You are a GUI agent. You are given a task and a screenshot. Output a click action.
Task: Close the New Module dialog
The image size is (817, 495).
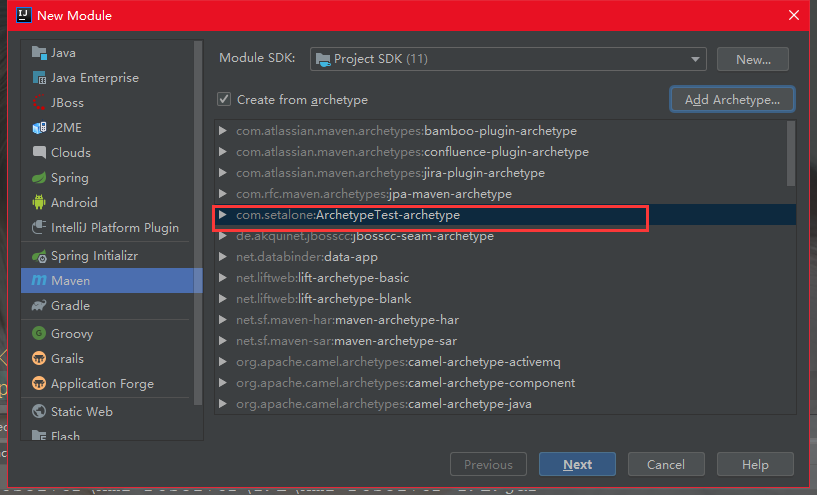pyautogui.click(x=794, y=15)
